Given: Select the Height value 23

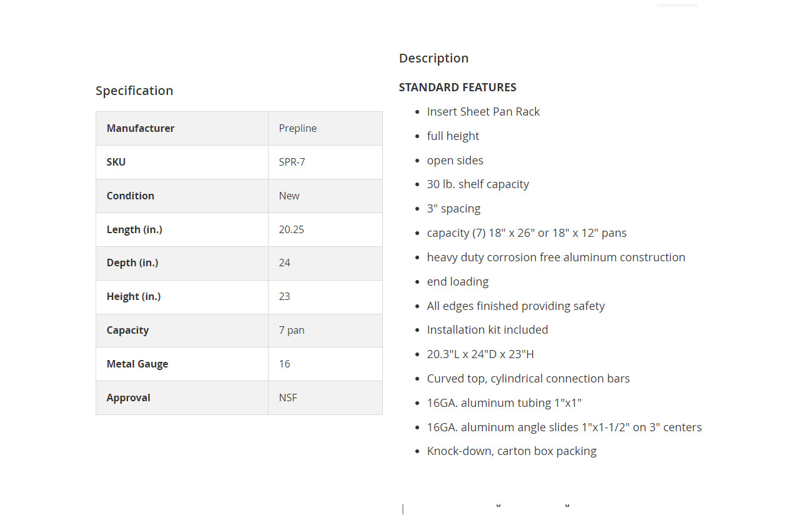Looking at the screenshot, I should pyautogui.click(x=284, y=296).
